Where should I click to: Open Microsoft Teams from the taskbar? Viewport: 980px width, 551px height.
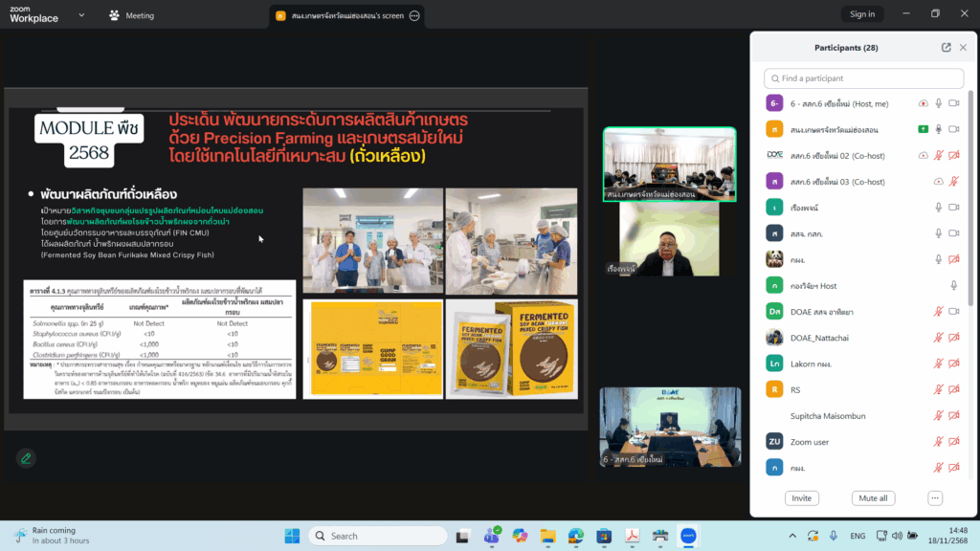(494, 536)
